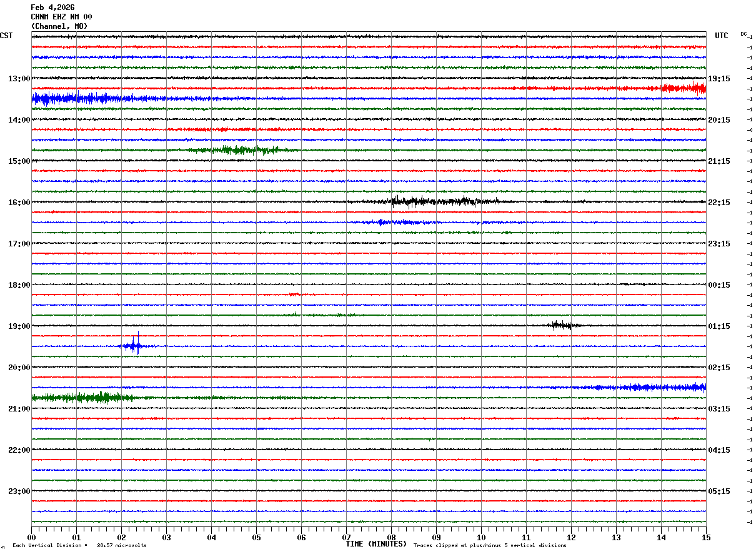Click minute tick label 01 on the time axis

[x=76, y=538]
